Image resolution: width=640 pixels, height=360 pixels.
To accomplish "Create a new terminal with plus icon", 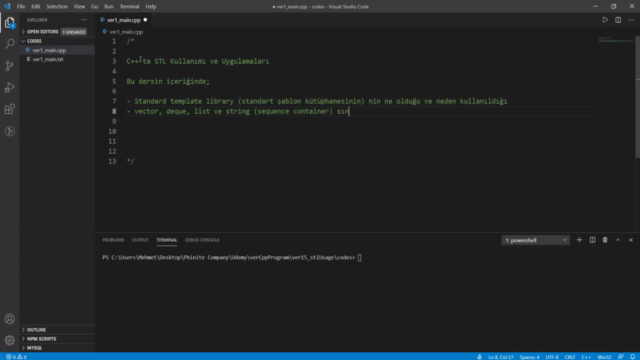I will [x=579, y=240].
